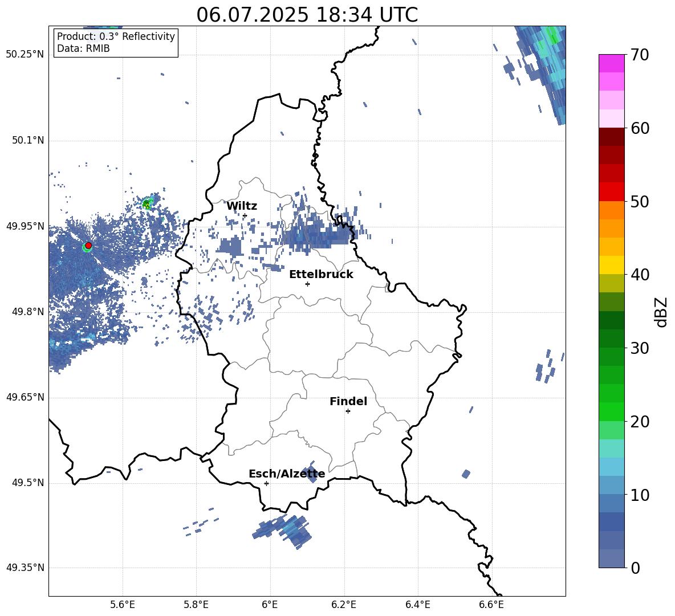Click the colorbar tick label 40

[x=640, y=275]
